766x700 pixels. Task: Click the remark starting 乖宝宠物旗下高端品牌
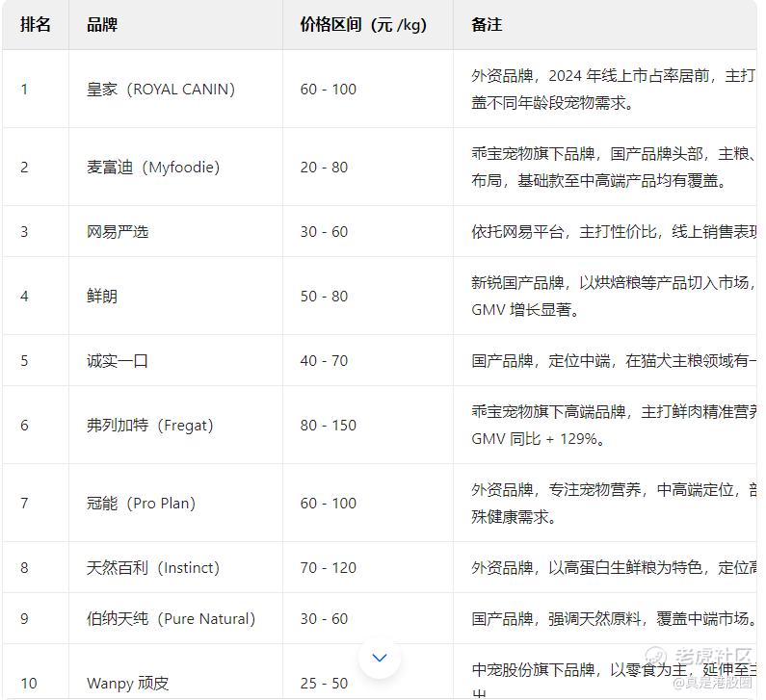click(614, 426)
